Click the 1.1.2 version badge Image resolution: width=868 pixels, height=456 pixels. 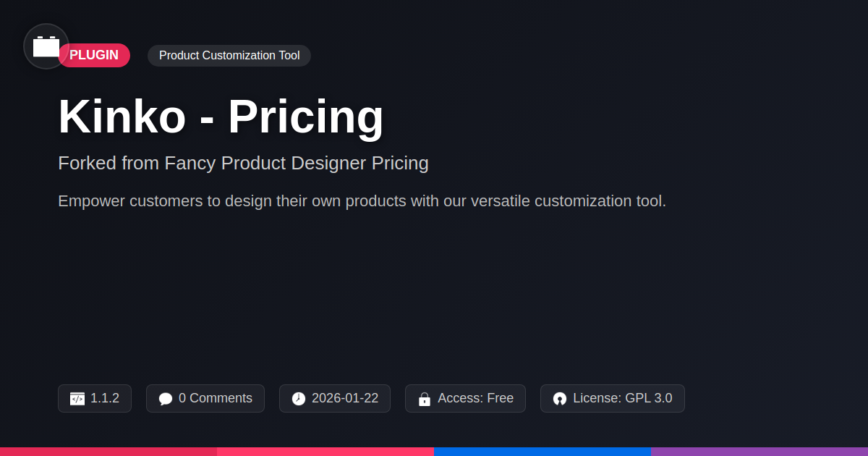pos(95,399)
